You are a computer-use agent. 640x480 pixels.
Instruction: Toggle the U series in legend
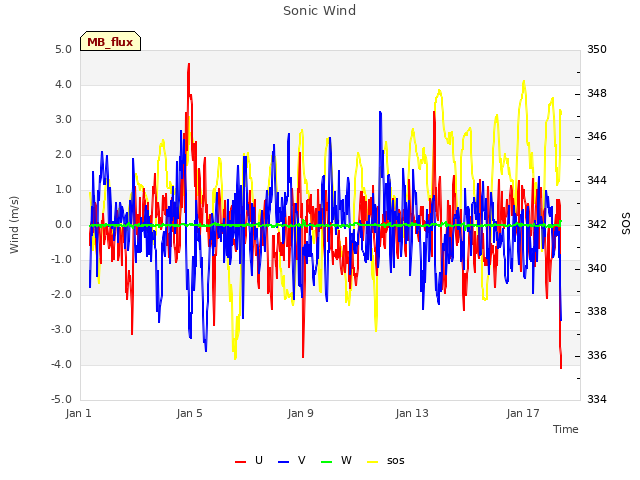pyautogui.click(x=249, y=460)
